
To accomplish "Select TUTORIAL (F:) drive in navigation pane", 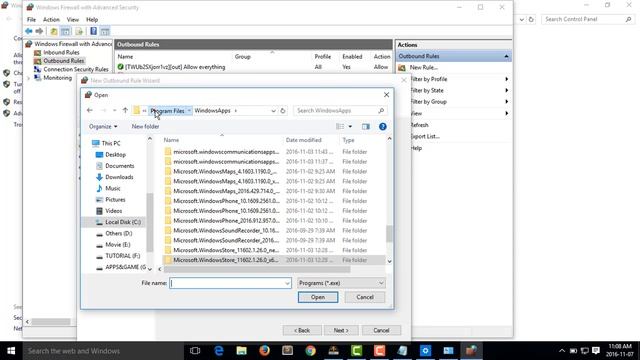I will (x=122, y=256).
